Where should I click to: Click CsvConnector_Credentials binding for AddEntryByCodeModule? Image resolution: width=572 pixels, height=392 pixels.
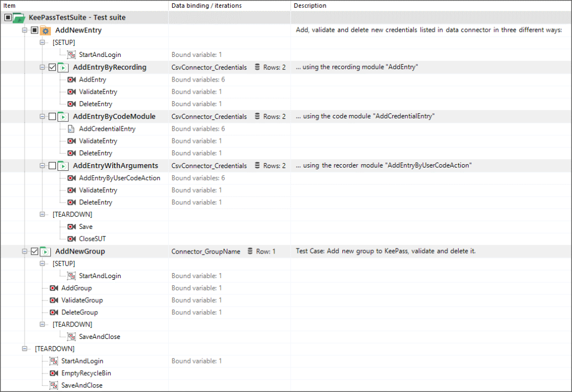pos(209,117)
